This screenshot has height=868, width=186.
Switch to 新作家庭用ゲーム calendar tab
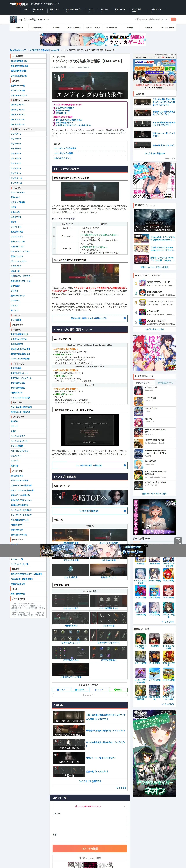coord(165,382)
